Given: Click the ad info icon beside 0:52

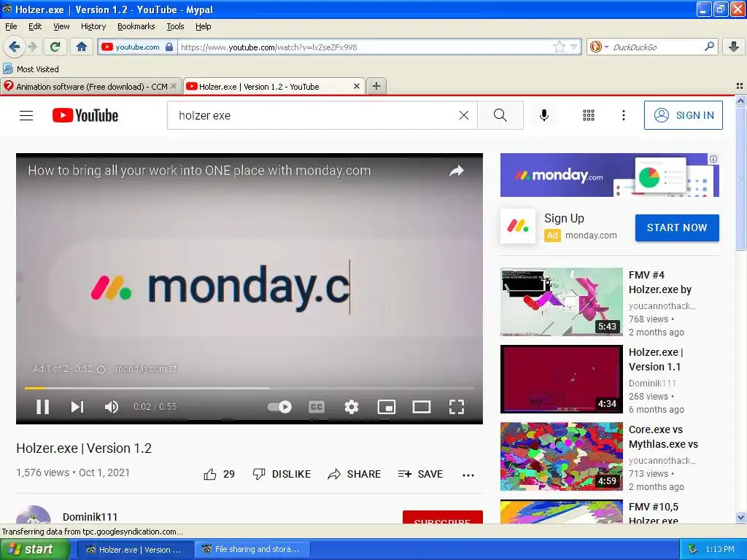Looking at the screenshot, I should tap(101, 369).
